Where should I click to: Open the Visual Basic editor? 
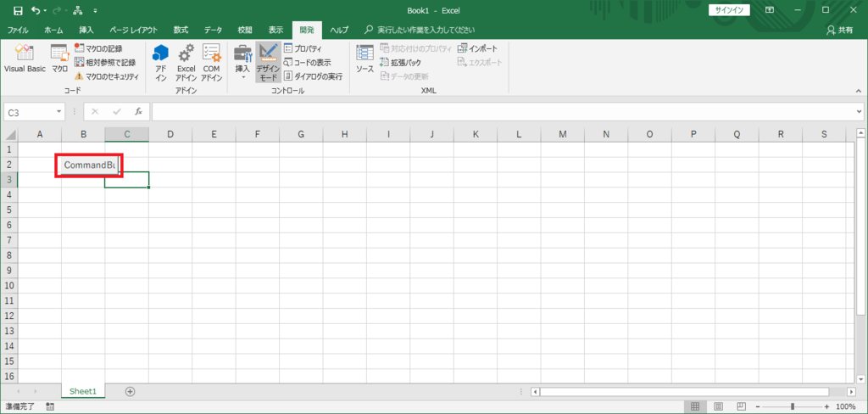pos(25,59)
